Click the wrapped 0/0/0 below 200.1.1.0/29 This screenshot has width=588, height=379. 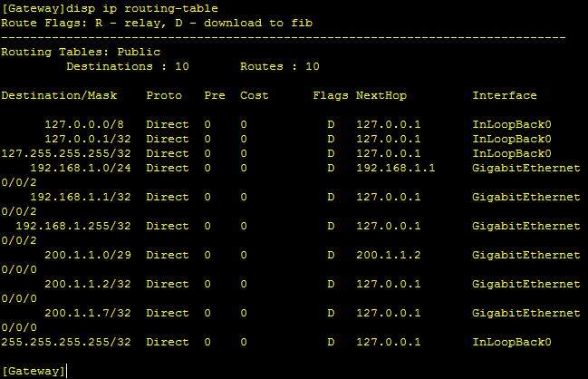pyautogui.click(x=19, y=269)
